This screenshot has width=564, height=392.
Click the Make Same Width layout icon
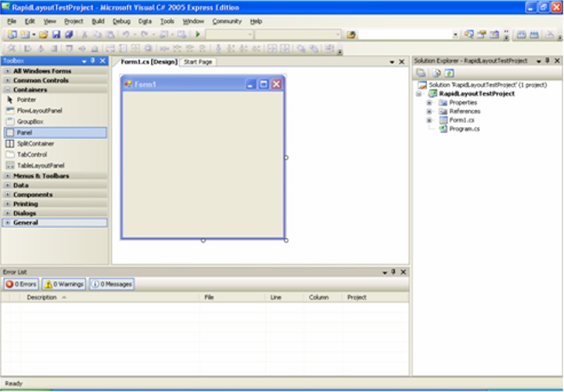coord(110,49)
